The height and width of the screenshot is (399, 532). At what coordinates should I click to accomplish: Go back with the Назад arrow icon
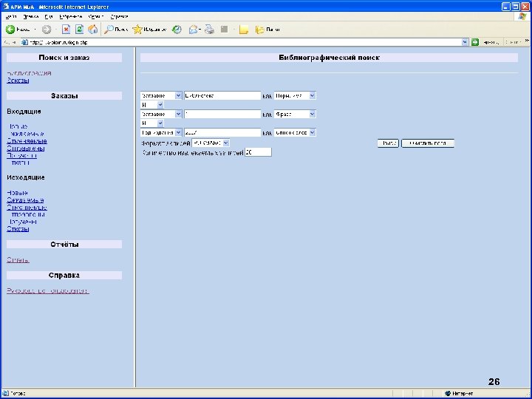click(x=10, y=30)
